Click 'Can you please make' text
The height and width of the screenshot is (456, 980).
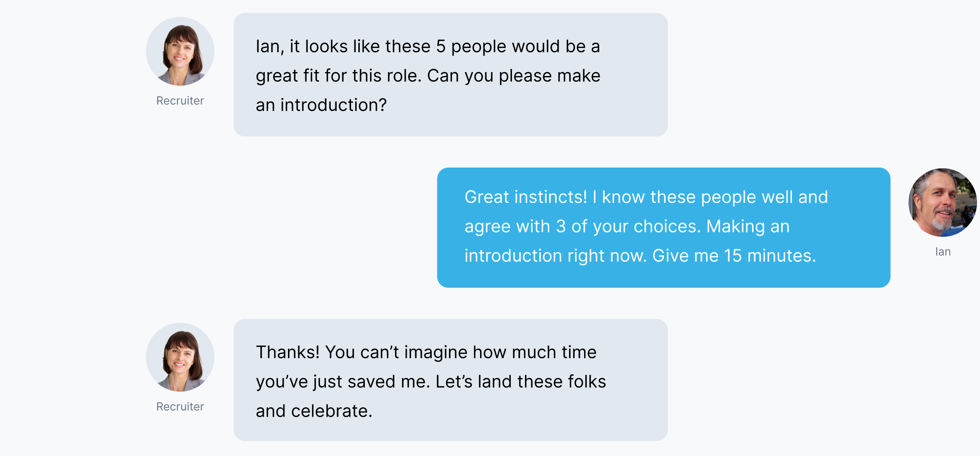coord(514,76)
